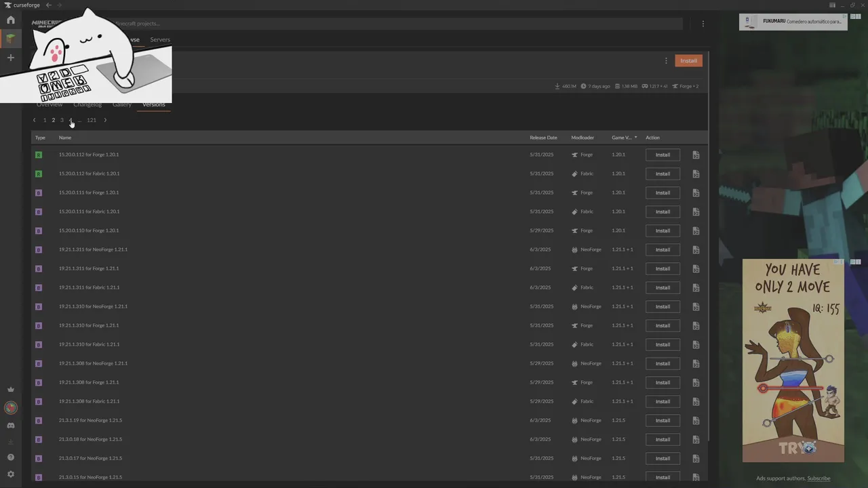This screenshot has height=488, width=868.
Task: Install 21.3.0.18 for NeoForge 1.21.5
Action: (x=663, y=439)
